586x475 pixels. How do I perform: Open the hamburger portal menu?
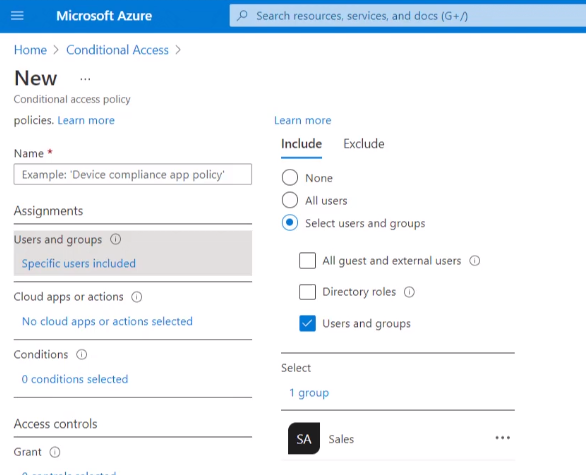point(17,16)
